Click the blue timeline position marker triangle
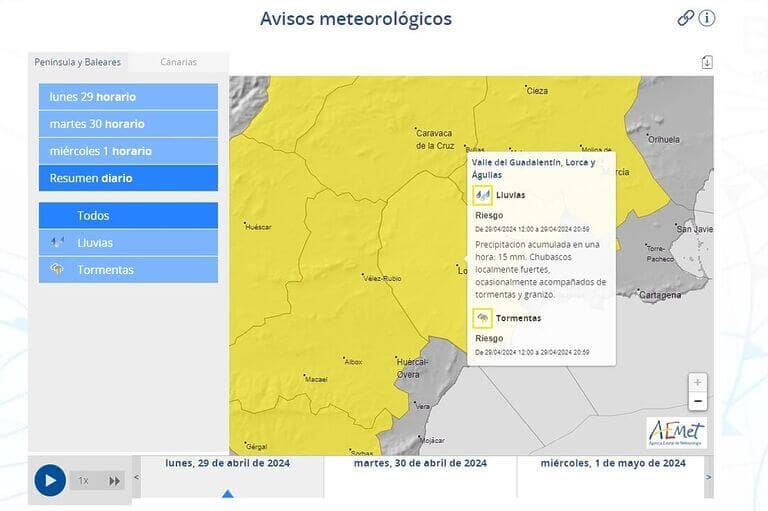This screenshot has height=511, width=768. pos(228,493)
